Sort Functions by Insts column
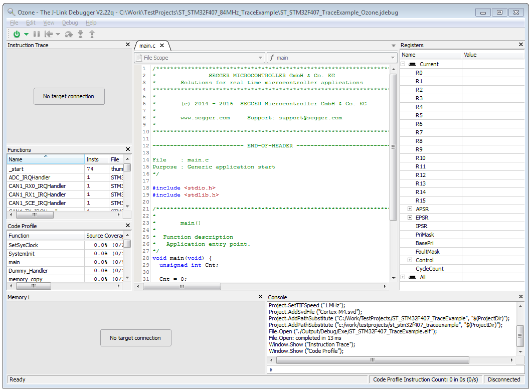The image size is (532, 392). click(96, 159)
